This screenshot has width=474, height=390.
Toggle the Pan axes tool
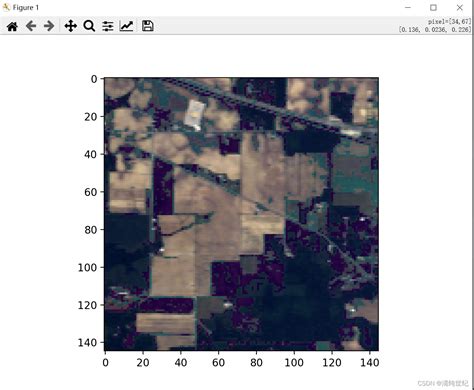(71, 26)
